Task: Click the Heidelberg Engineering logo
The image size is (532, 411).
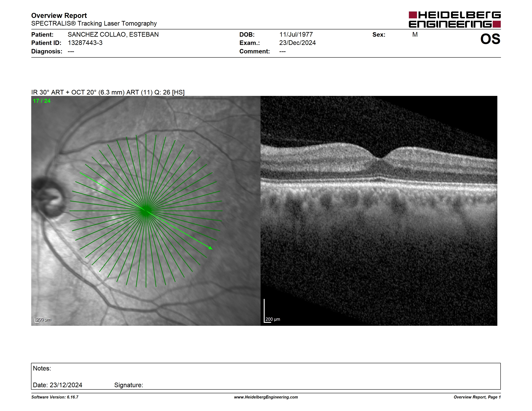Action: click(455, 20)
